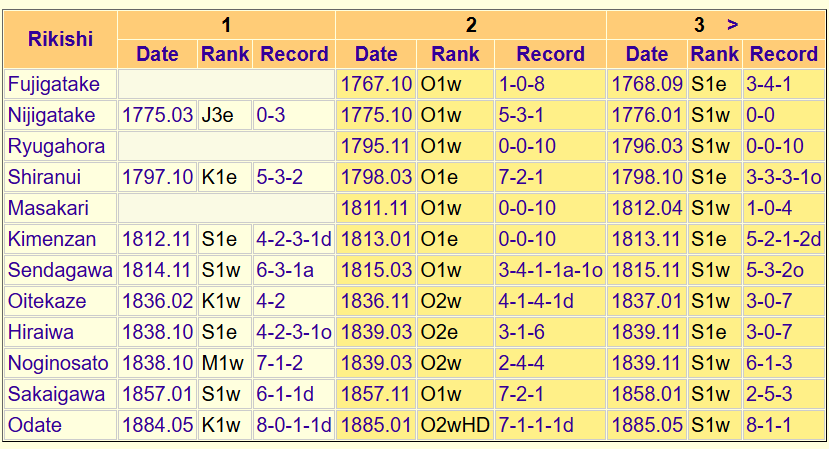Image resolution: width=829 pixels, height=449 pixels.
Task: View Odate's 8-0-1-1d record
Action: 294,425
